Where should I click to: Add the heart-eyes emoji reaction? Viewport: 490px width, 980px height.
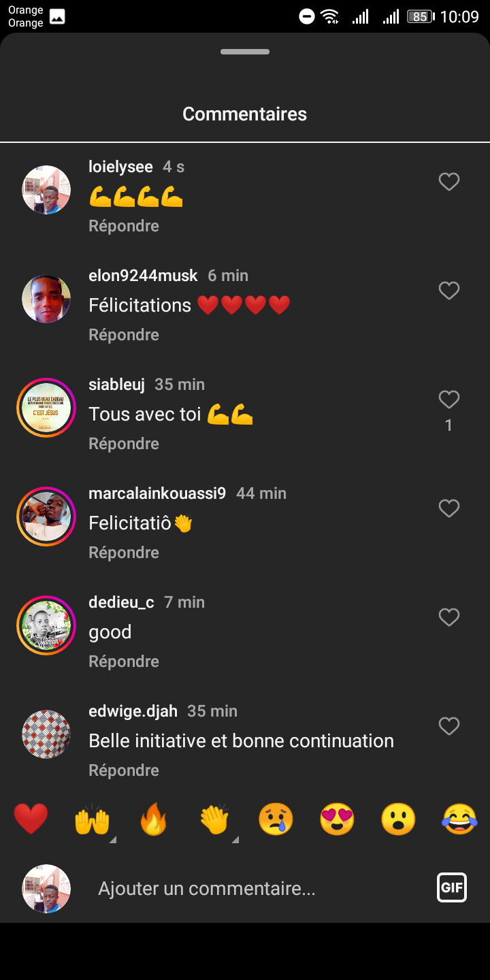tap(337, 819)
